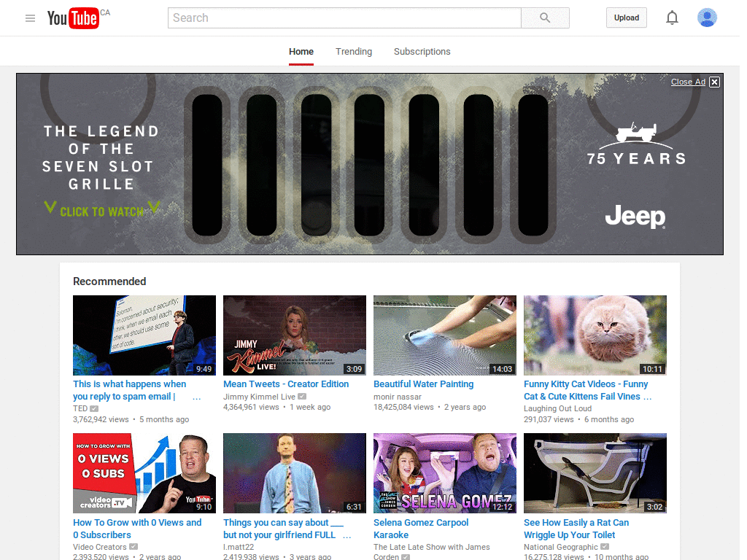Close the Jeep ad with X icon
This screenshot has width=747, height=560.
(x=714, y=82)
